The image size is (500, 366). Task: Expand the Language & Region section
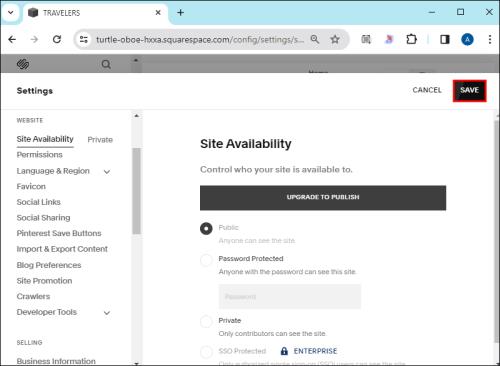coord(107,172)
